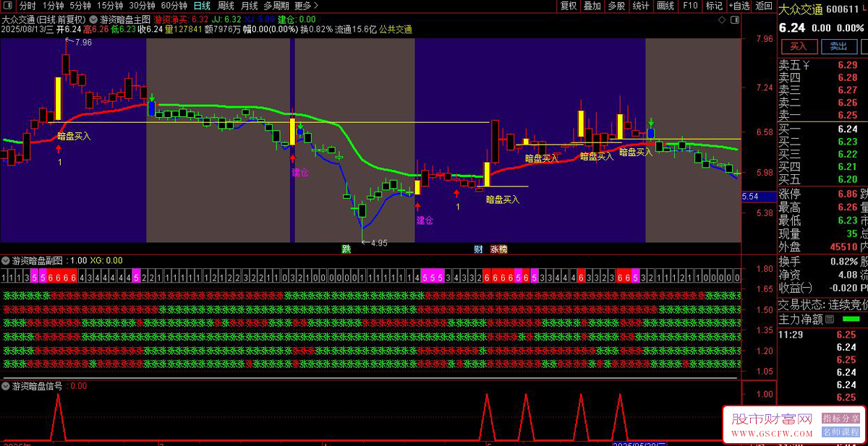Click the 返回 back button
Viewport: 868px width, 446px height.
764,6
